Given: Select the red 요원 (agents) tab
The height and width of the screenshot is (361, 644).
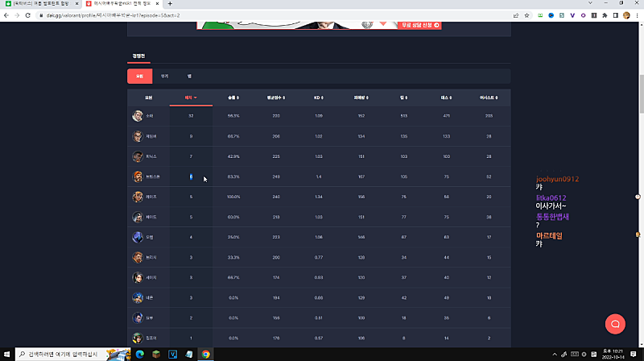Looking at the screenshot, I should [139, 76].
